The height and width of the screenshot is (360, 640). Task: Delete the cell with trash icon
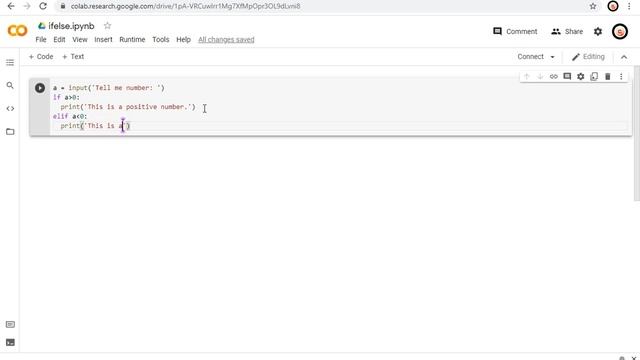tap(607, 76)
